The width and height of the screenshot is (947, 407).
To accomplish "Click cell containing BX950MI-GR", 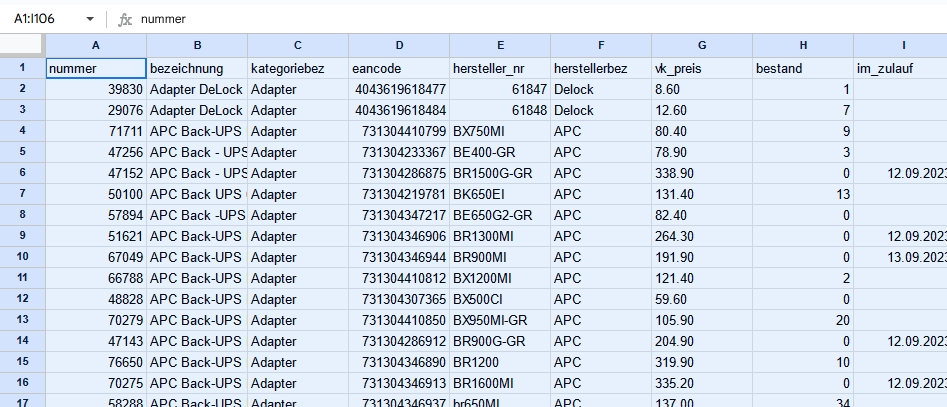I will [499, 320].
